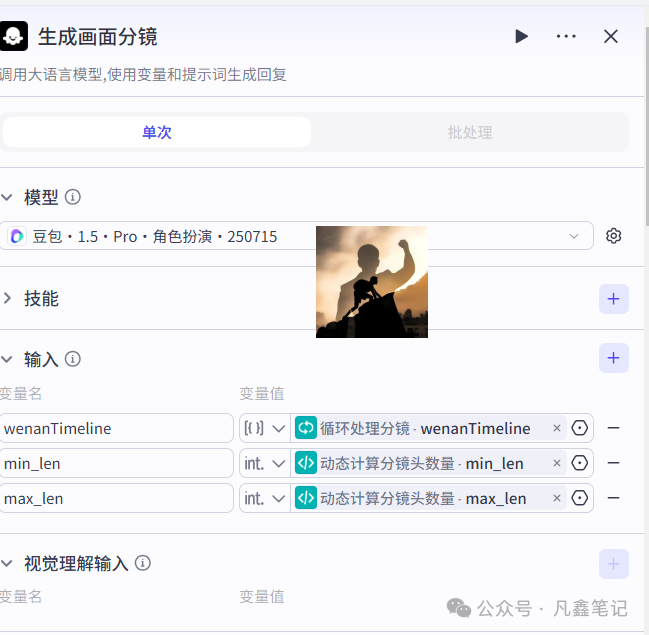This screenshot has width=649, height=635.
Task: Remove the min_len input row
Action: click(613, 463)
